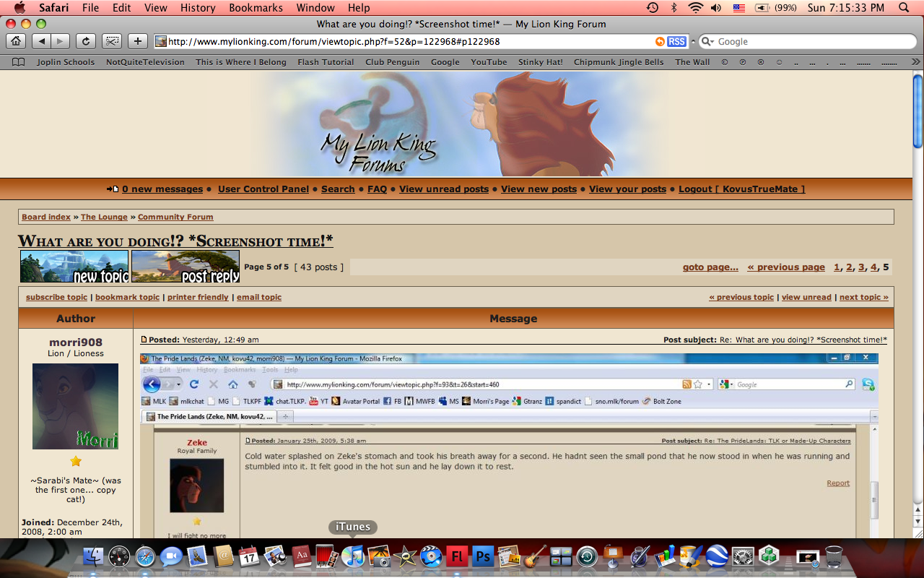Viewport: 924px width, 578px height.
Task: Open the volume control in menu bar
Action: click(715, 8)
